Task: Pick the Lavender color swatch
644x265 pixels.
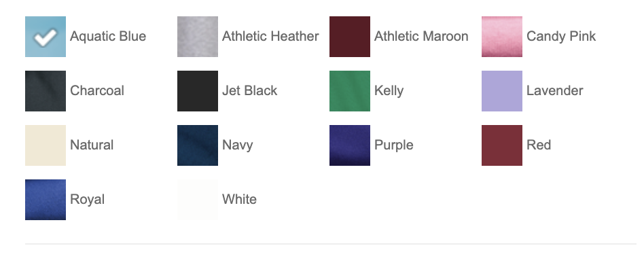Action: [x=502, y=91]
